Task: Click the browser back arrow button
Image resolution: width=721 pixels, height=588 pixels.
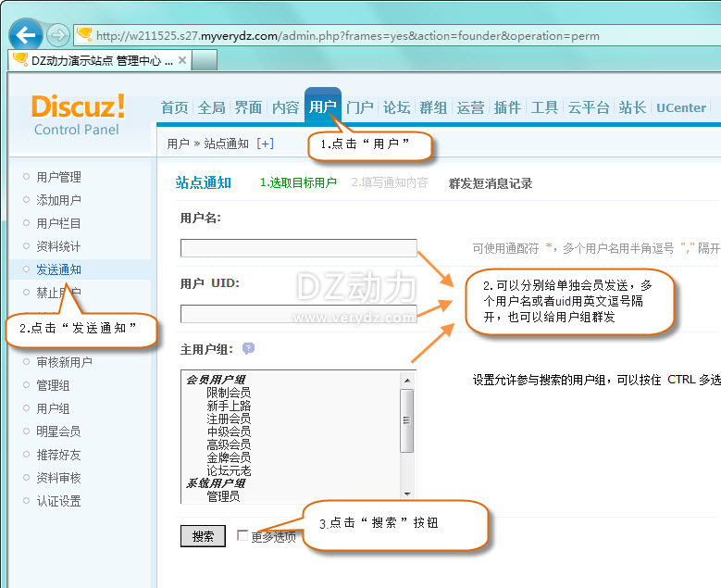Action: [25, 35]
